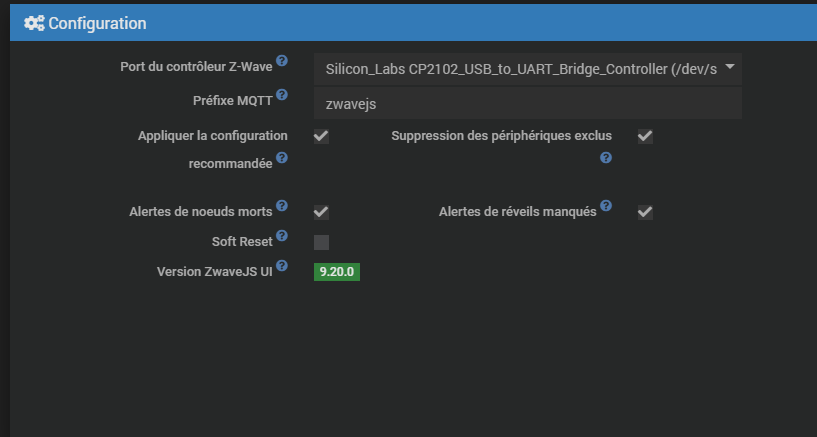The height and width of the screenshot is (437, 817).
Task: Click help icon next to Préfixe MQTT
Action: (282, 95)
